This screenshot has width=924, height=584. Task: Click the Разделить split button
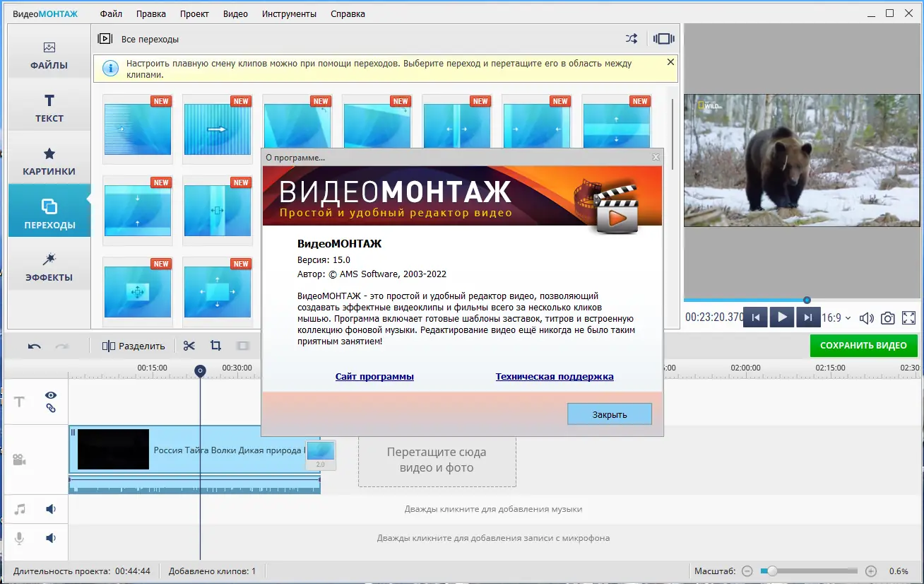coord(134,346)
